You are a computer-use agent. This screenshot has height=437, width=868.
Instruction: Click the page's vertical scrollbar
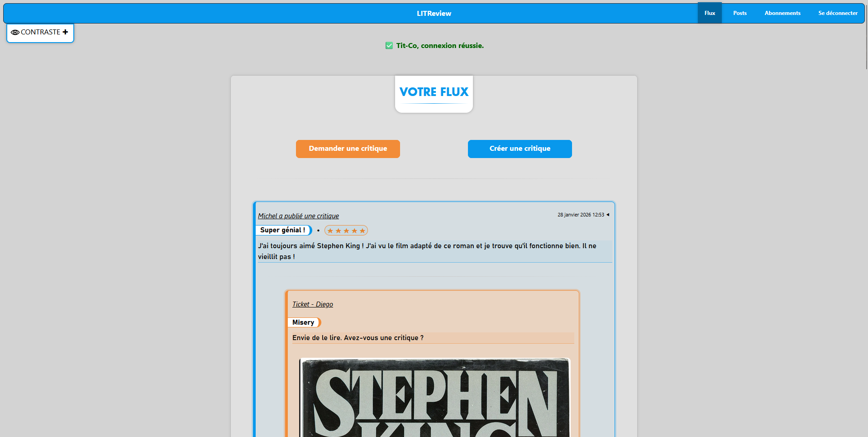[x=866, y=36]
